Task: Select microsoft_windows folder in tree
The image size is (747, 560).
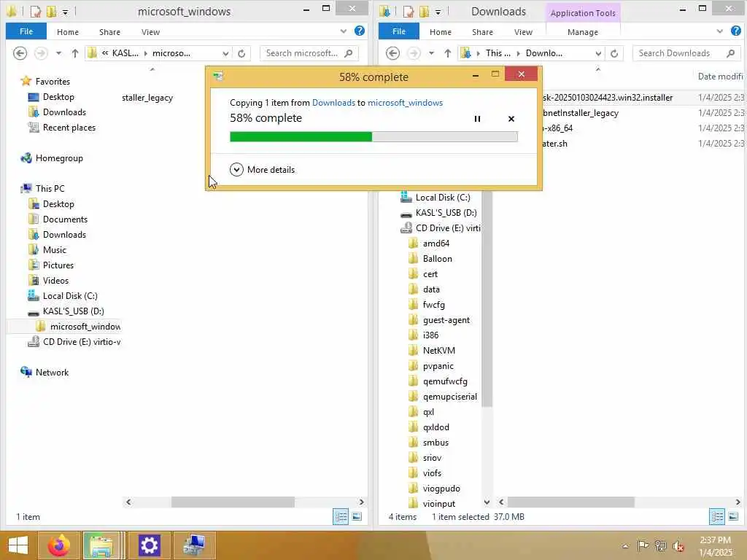Action: (x=77, y=326)
